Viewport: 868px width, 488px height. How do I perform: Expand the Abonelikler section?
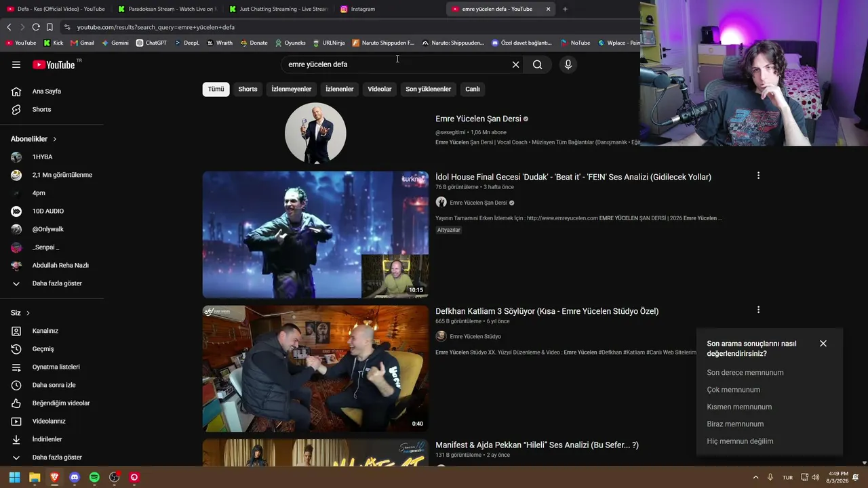point(34,139)
